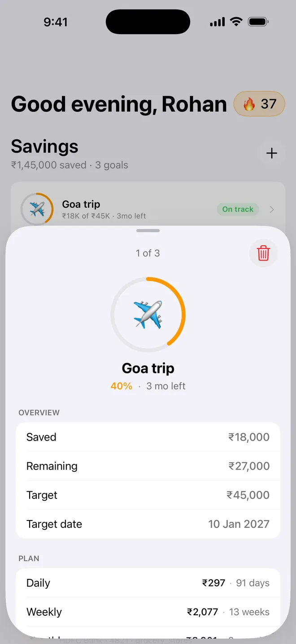Select the Remaining ₹27,000 row
This screenshot has height=644, width=296.
[148, 466]
